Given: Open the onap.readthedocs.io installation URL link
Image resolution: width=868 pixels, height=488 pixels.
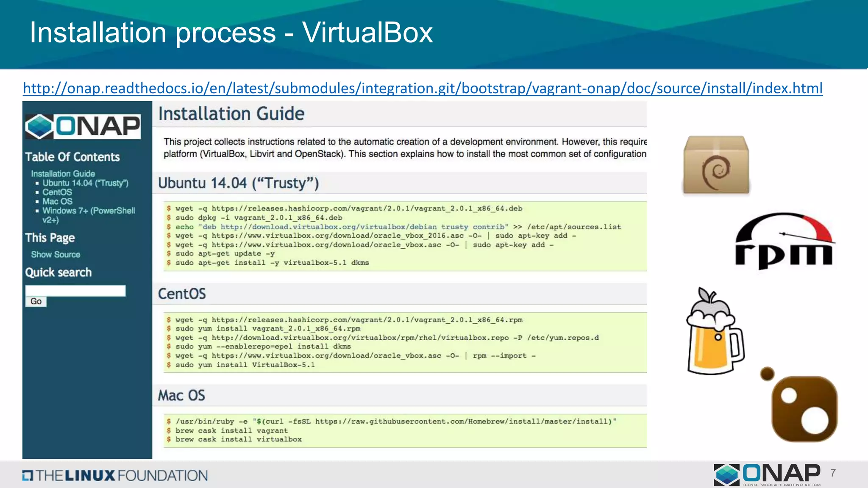Looking at the screenshot, I should [423, 88].
